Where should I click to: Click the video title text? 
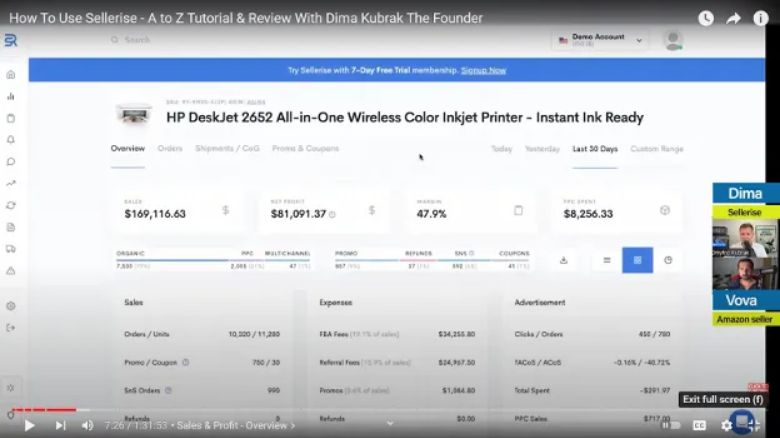click(x=246, y=18)
